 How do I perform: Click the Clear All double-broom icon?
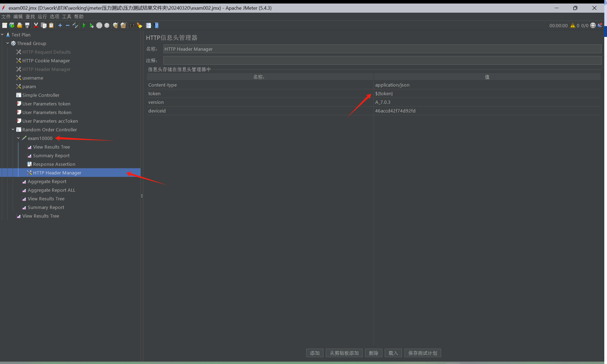coord(123,25)
